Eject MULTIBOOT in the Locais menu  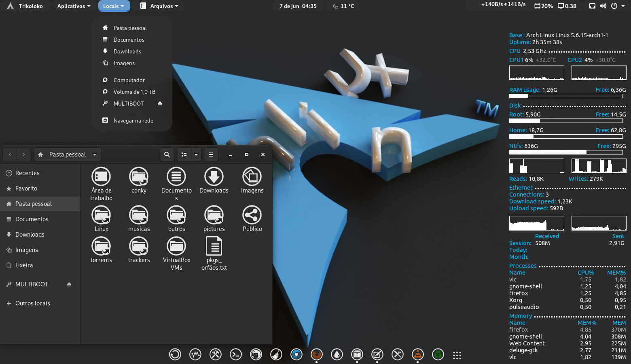click(160, 104)
